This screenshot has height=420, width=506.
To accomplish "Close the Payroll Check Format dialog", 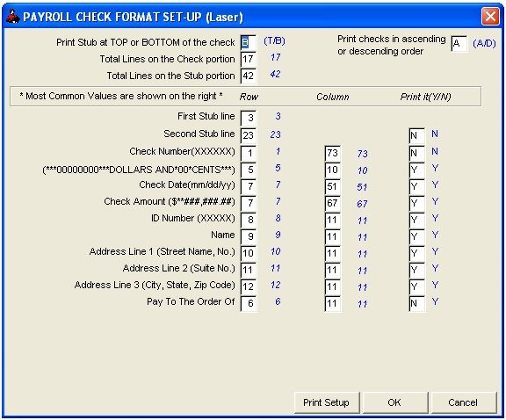I will pos(490,16).
